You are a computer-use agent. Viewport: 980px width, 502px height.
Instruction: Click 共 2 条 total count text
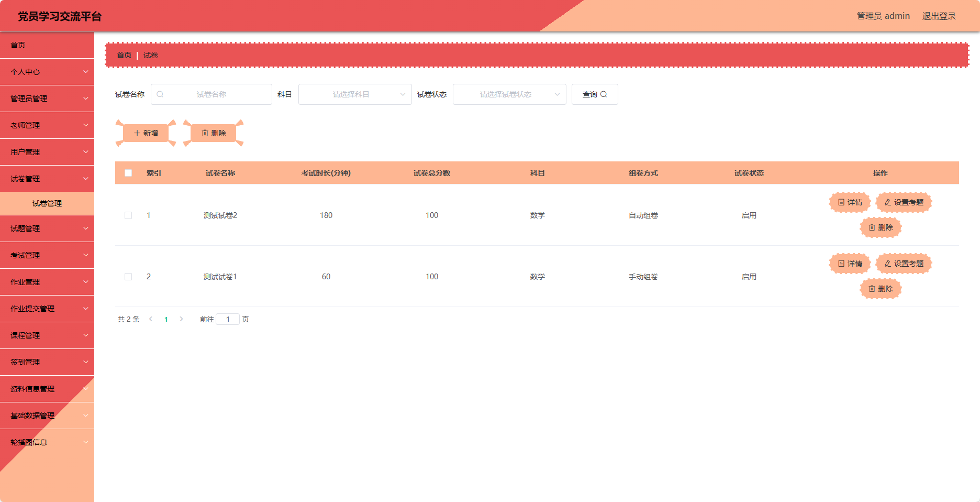pyautogui.click(x=128, y=319)
